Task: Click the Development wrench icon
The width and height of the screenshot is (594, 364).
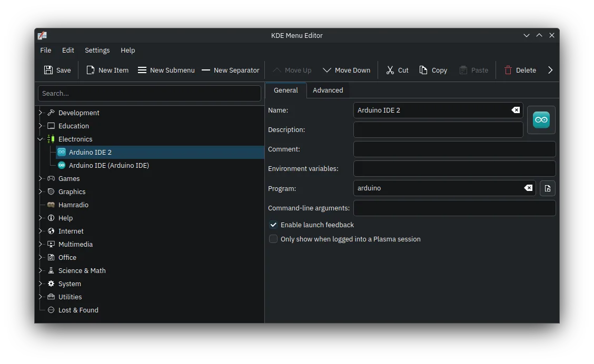Action: click(x=51, y=113)
